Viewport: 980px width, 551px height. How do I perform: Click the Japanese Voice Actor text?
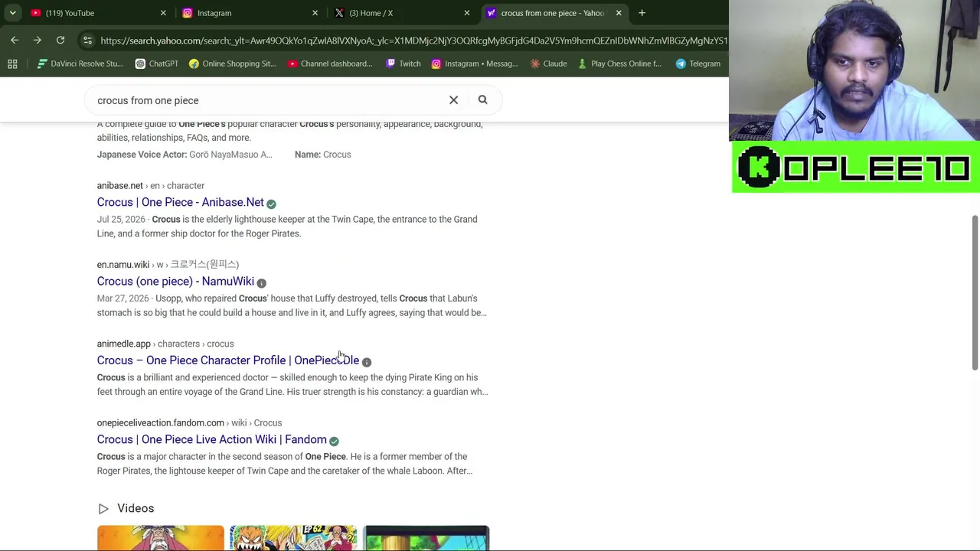[185, 155]
